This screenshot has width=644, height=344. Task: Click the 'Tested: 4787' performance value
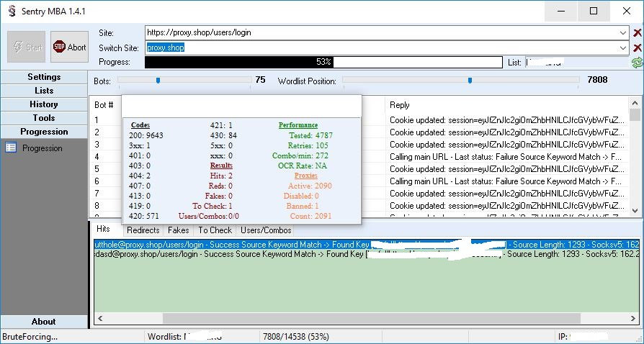click(x=311, y=135)
